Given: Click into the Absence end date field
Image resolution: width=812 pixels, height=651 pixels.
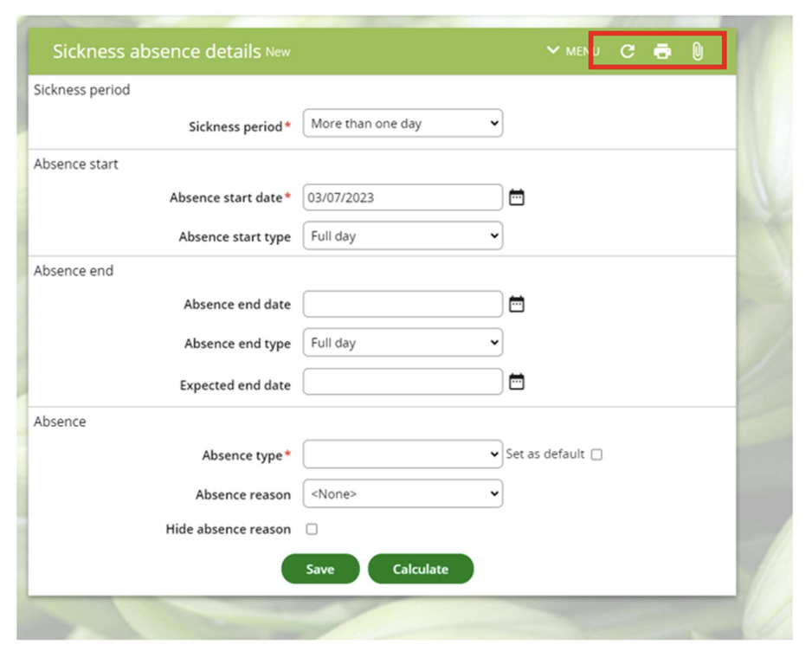Looking at the screenshot, I should point(403,305).
